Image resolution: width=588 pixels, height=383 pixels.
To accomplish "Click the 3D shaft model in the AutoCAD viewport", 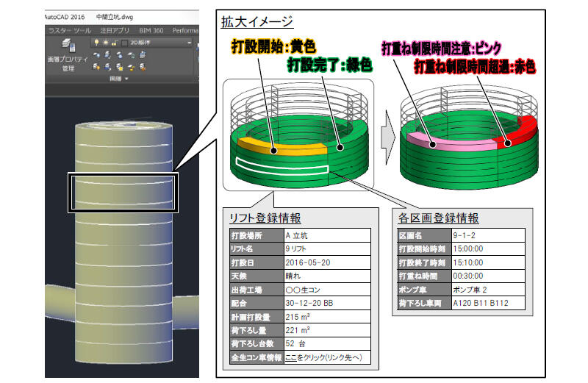I will tap(123, 242).
